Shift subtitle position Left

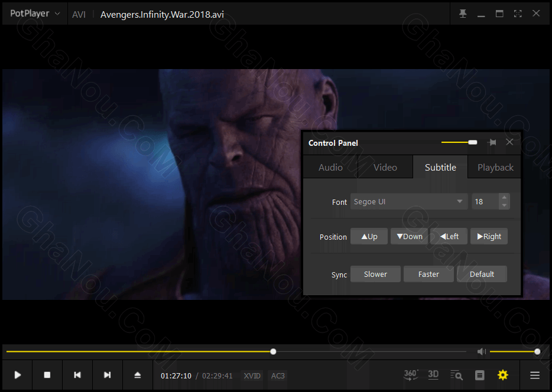449,236
